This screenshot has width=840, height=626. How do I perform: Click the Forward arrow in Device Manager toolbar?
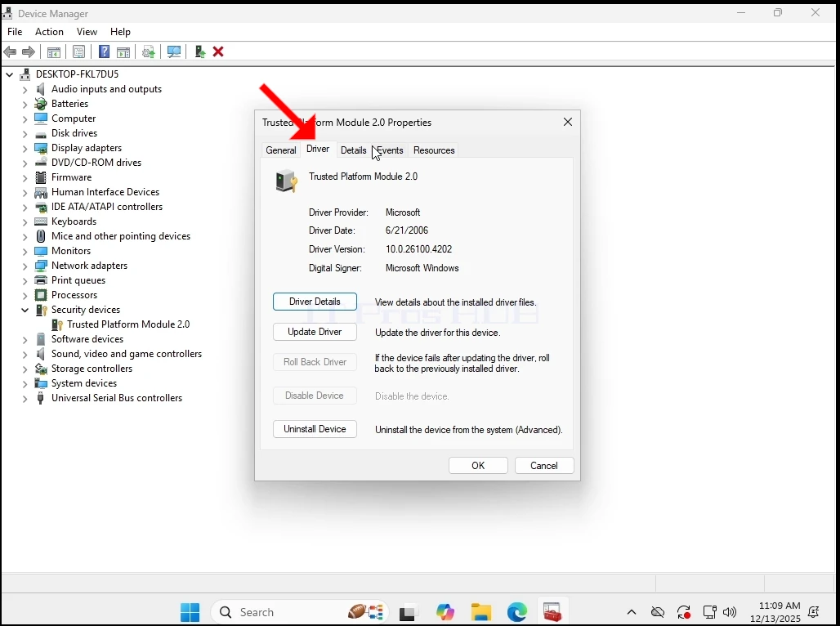pos(29,52)
